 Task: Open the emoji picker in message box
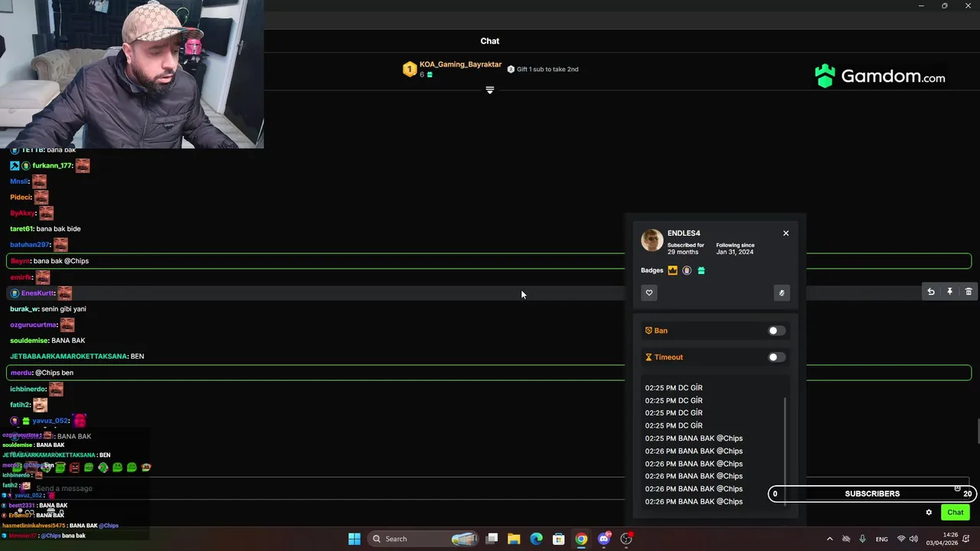pos(957,488)
